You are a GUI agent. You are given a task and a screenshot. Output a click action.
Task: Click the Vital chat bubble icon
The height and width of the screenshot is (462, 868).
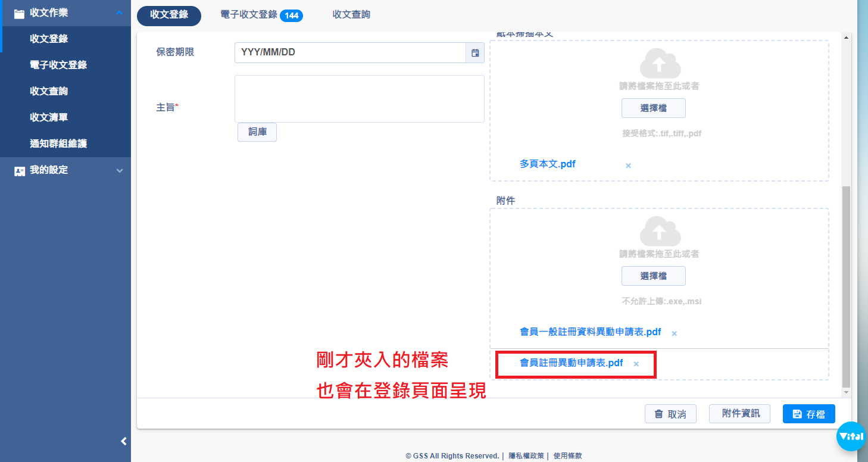pyautogui.click(x=851, y=436)
